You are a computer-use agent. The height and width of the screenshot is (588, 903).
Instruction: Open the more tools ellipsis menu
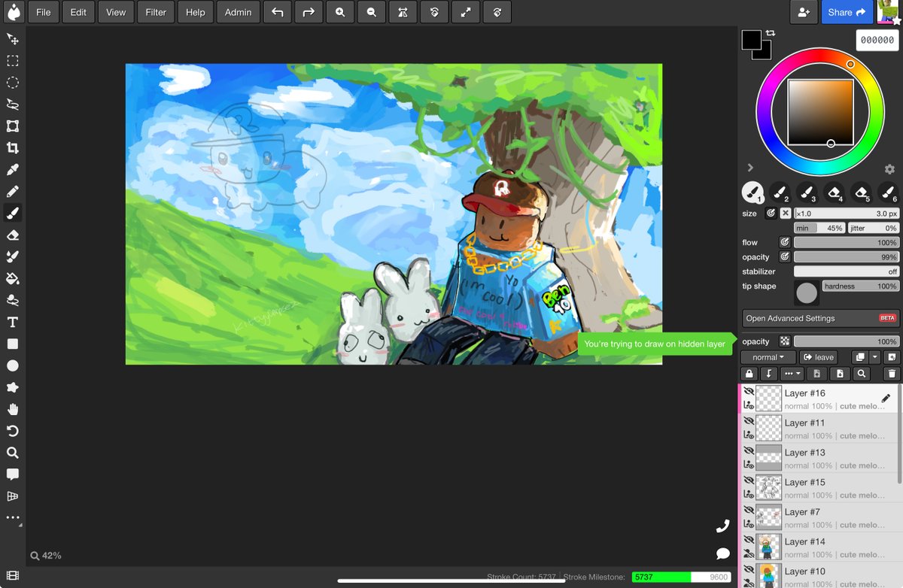[x=12, y=517]
